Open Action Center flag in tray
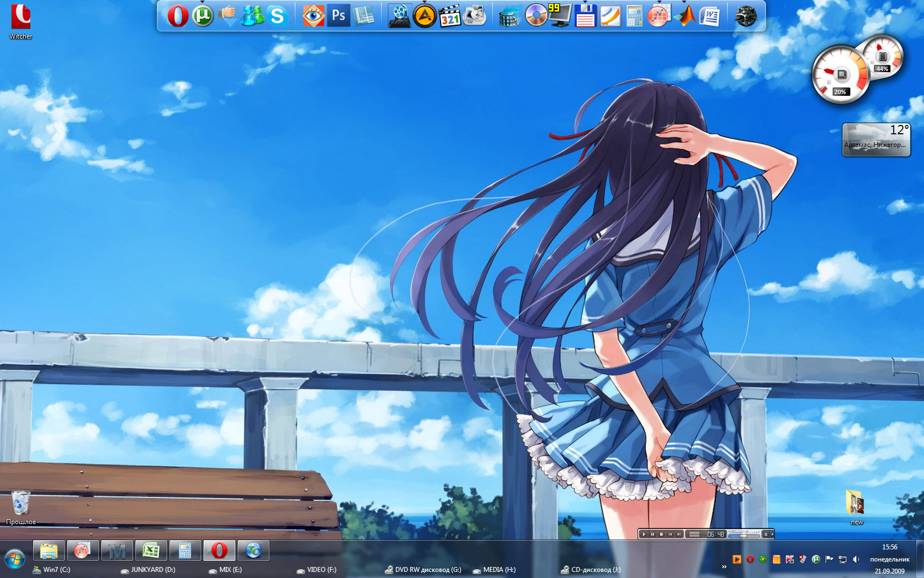 click(829, 559)
